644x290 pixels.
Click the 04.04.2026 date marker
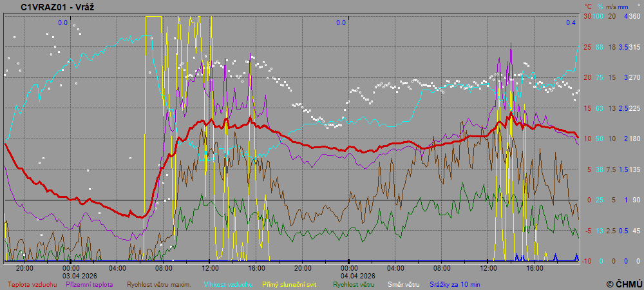click(x=348, y=275)
